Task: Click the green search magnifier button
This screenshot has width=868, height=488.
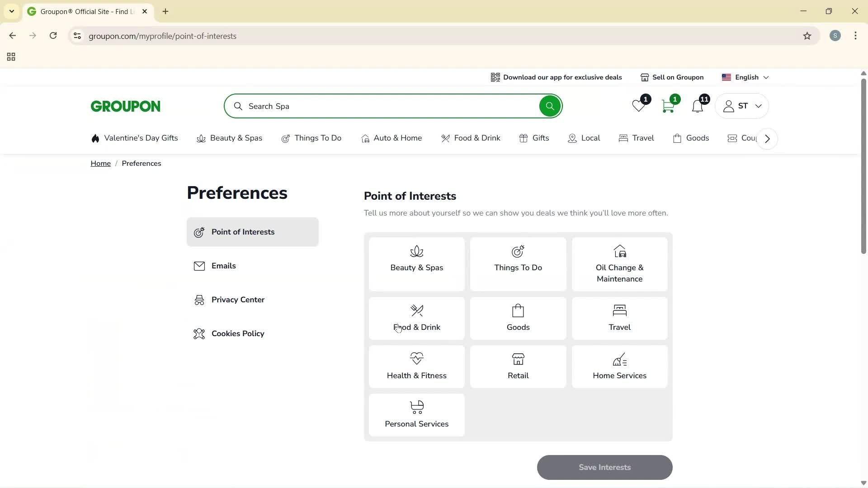Action: pyautogui.click(x=550, y=106)
